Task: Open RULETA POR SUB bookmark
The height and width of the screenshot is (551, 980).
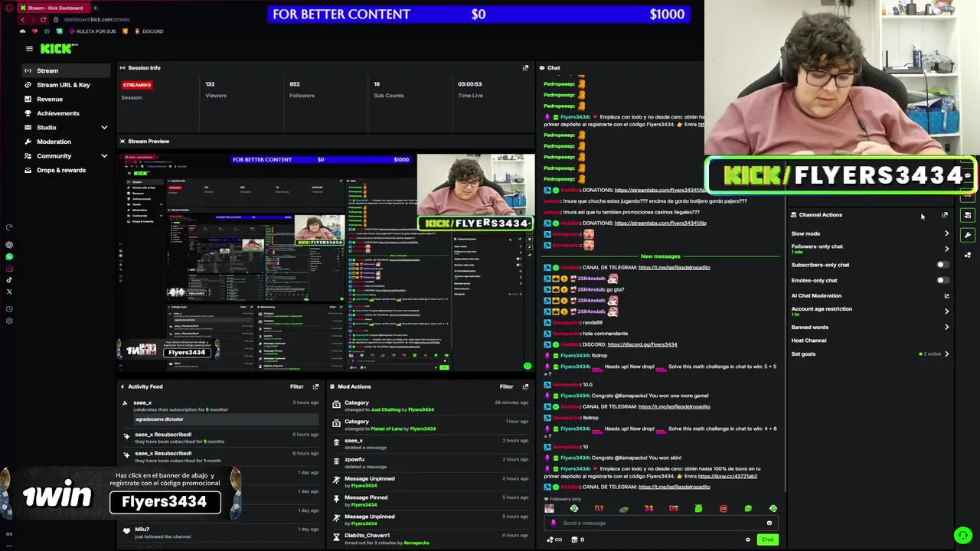Action: click(x=93, y=31)
